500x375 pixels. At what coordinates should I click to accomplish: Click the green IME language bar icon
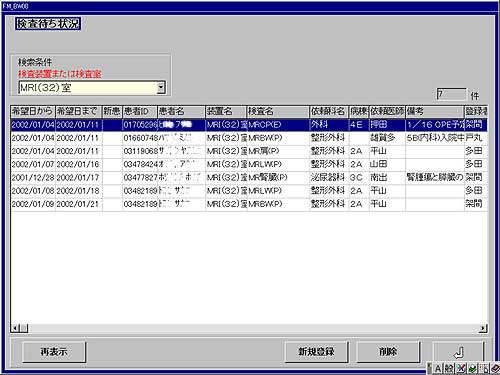click(x=472, y=368)
